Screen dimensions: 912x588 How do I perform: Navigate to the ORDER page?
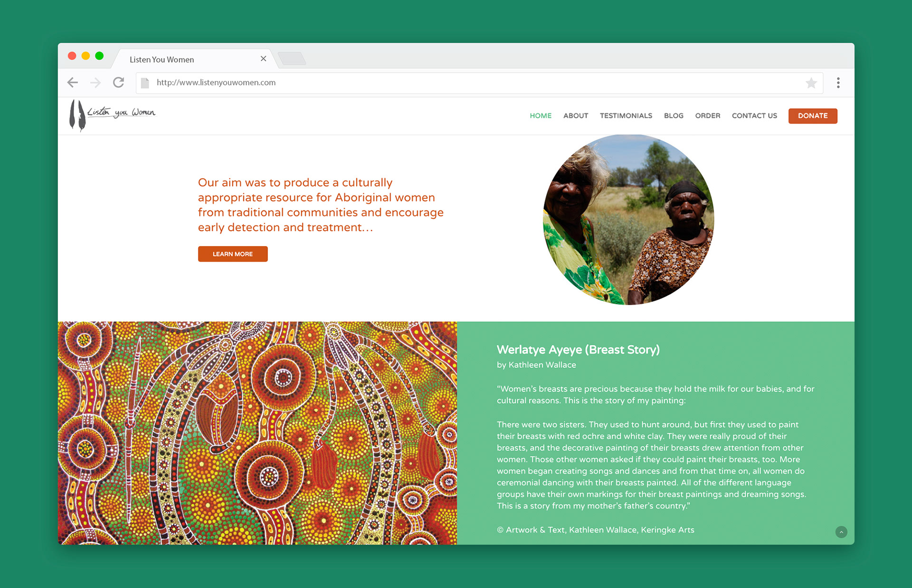pyautogui.click(x=708, y=115)
